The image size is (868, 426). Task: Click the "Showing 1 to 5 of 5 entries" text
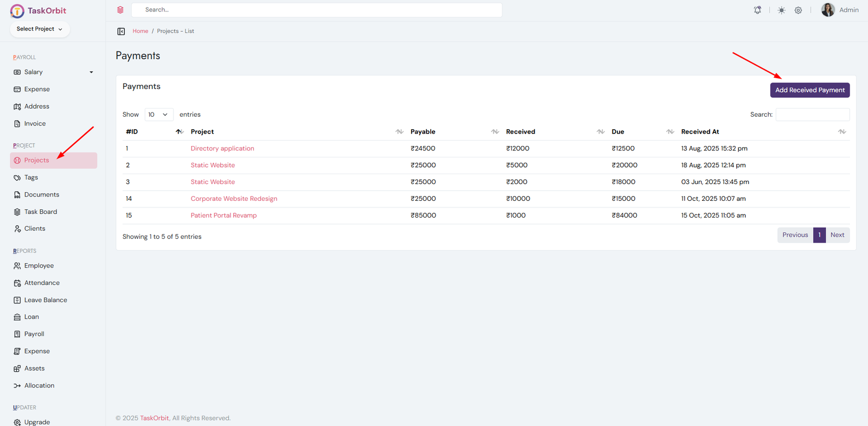pos(162,237)
